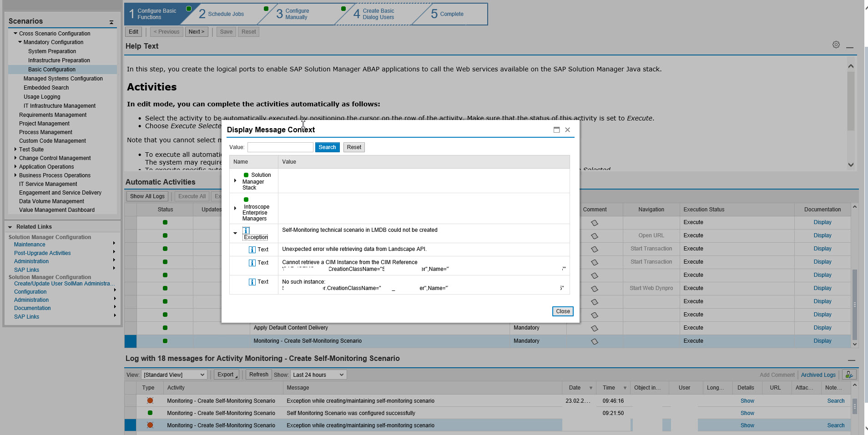Click the green status of Introscope Enterprise Managers
The height and width of the screenshot is (435, 868).
point(246,200)
